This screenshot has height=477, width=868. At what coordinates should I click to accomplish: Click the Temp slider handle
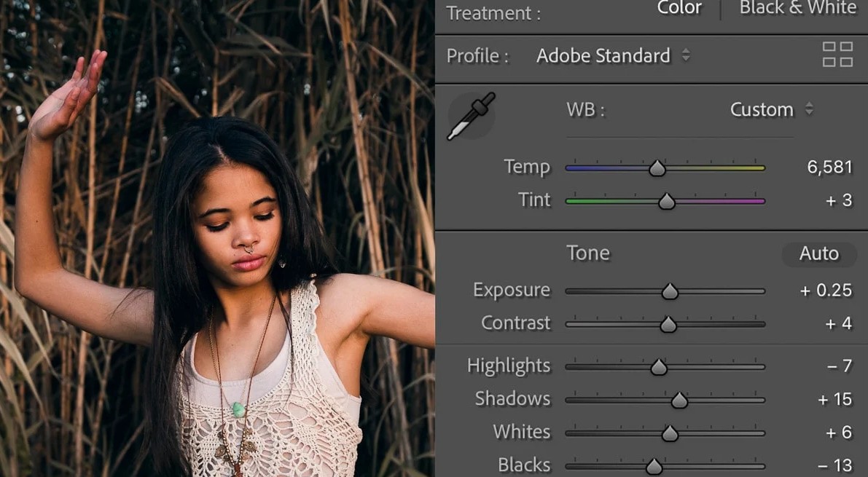[657, 168]
